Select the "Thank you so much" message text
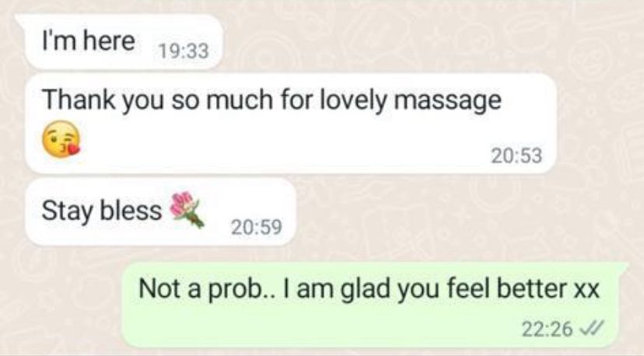The height and width of the screenshot is (356, 644). point(271,100)
